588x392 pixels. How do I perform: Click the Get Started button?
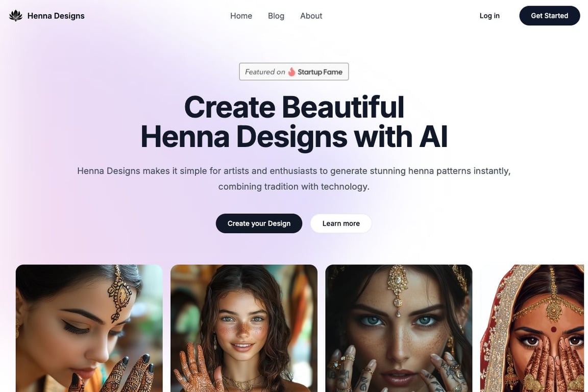549,16
